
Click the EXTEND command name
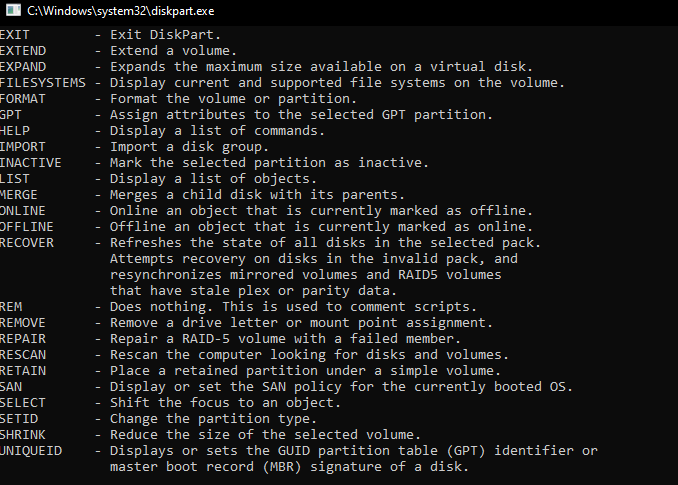20,50
